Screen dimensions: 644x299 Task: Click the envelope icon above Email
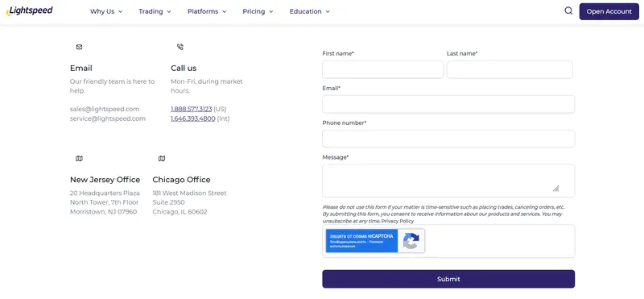pyautogui.click(x=79, y=47)
